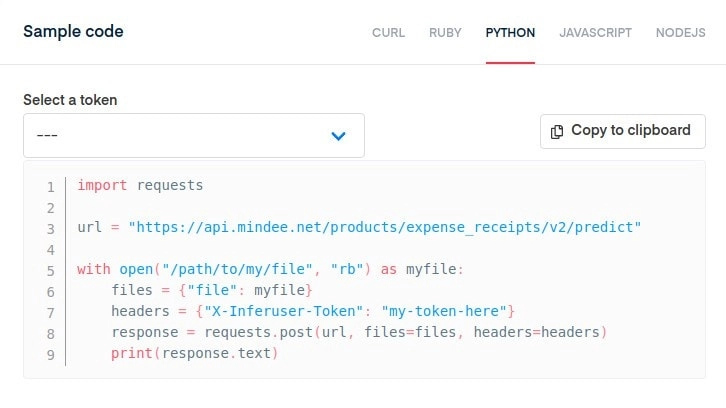Switch to the CURL tab

pos(388,33)
